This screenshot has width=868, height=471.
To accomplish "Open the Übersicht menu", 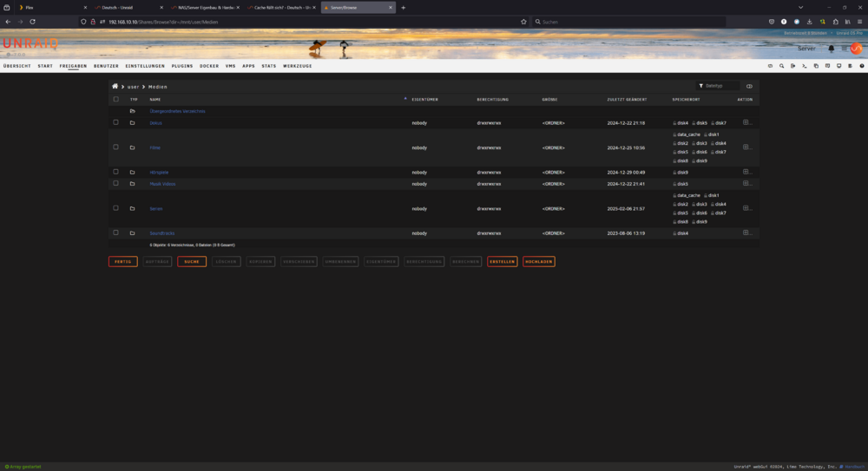I will (x=17, y=66).
